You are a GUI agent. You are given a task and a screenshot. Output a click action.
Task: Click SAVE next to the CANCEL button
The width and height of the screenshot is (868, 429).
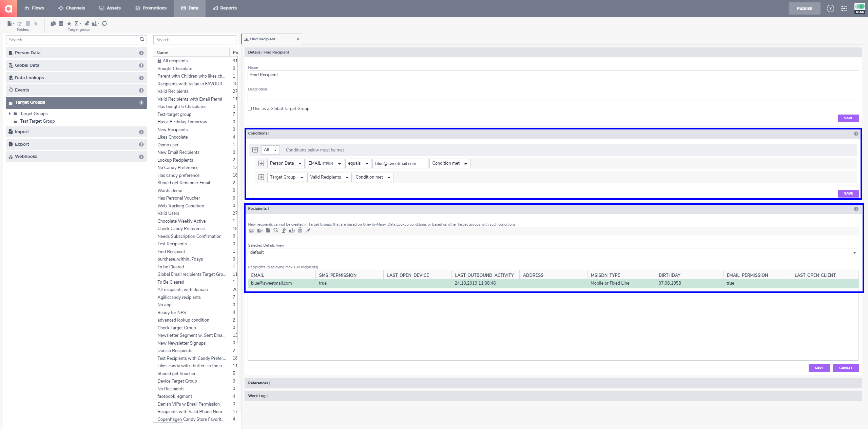click(x=819, y=368)
